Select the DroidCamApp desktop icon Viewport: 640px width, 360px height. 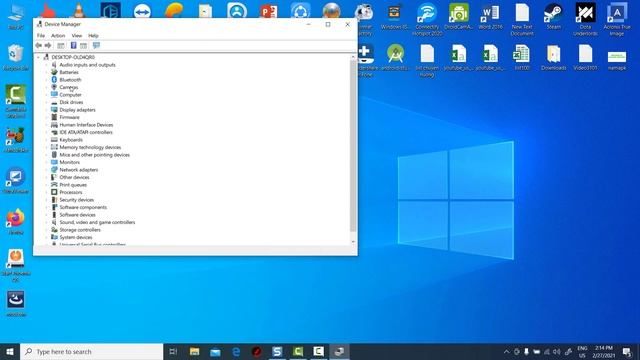click(458, 17)
